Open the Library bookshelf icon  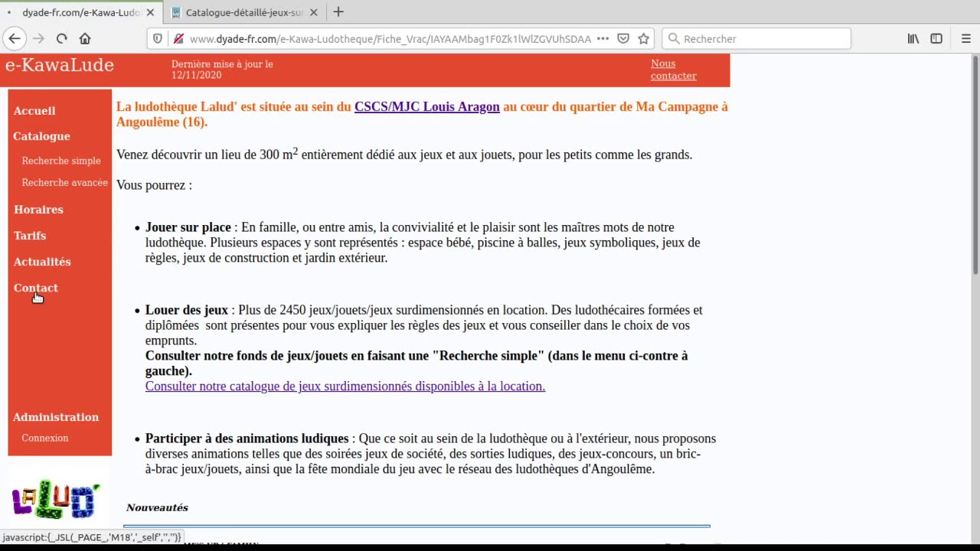pos(913,38)
